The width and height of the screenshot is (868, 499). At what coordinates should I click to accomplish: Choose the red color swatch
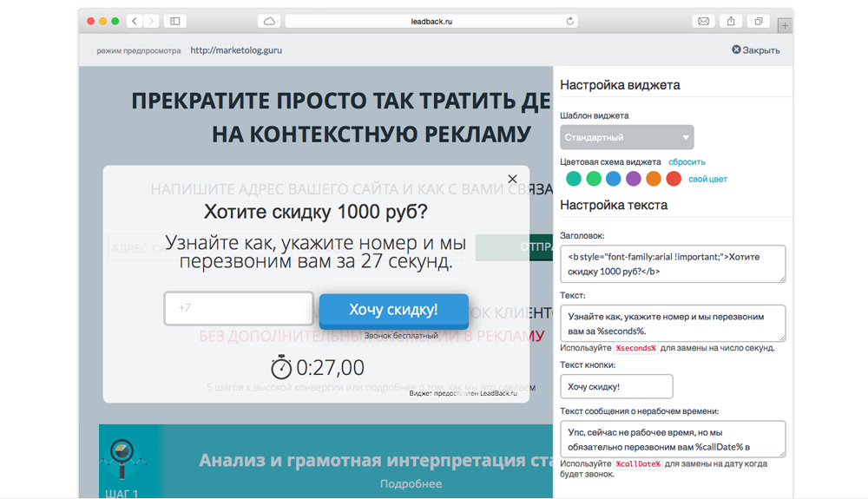coord(674,179)
